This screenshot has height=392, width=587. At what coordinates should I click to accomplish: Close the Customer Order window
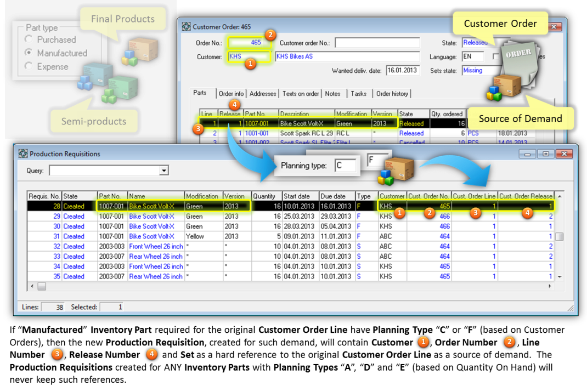[555, 27]
